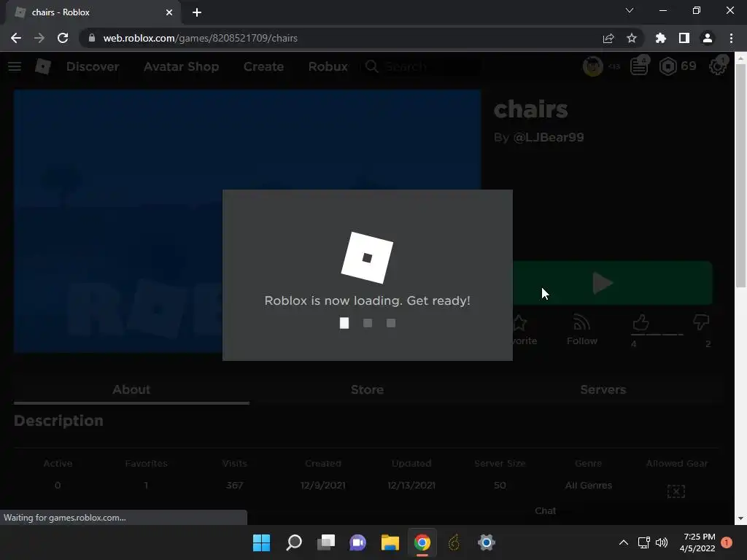747x560 pixels.
Task: Click the Roblox logo in loading dialog
Action: (368, 257)
